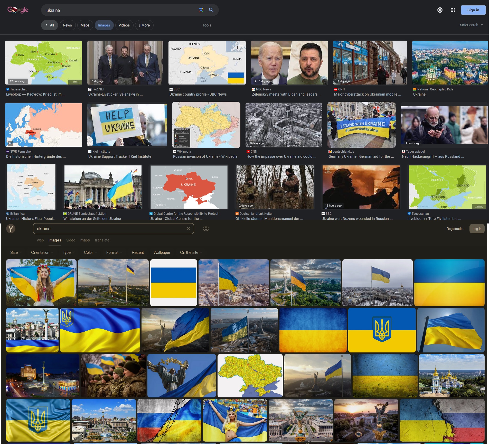
Task: Switch to Yandex maps tab
Action: coord(85,240)
